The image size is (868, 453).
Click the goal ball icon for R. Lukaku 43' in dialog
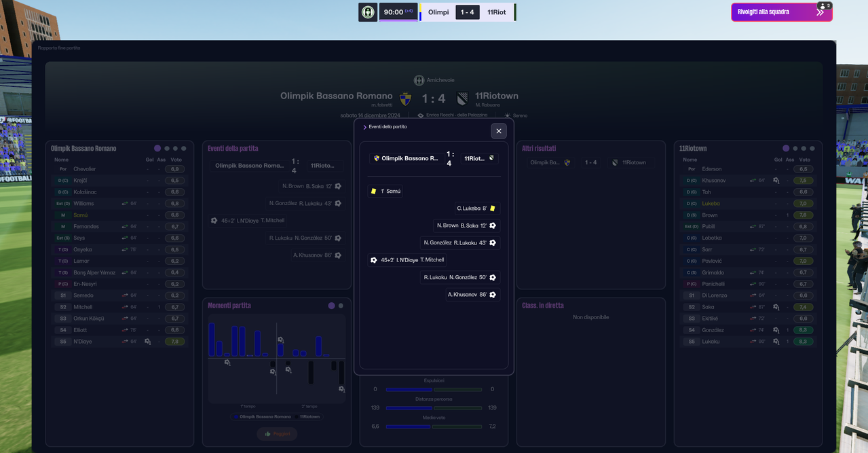(493, 242)
